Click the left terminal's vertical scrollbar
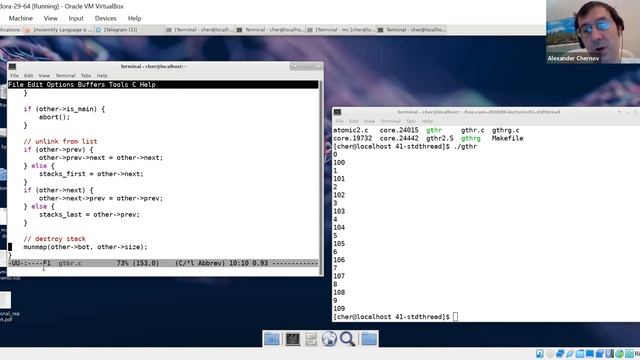 [321, 178]
